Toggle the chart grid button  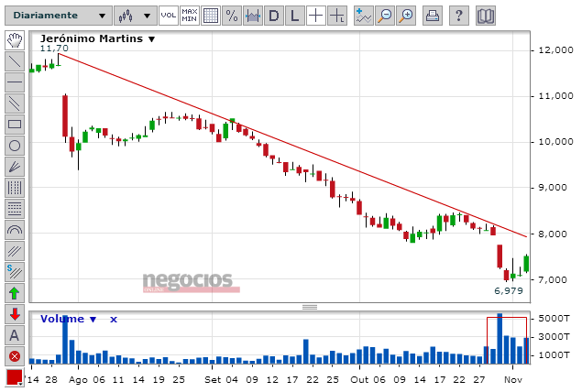(211, 16)
